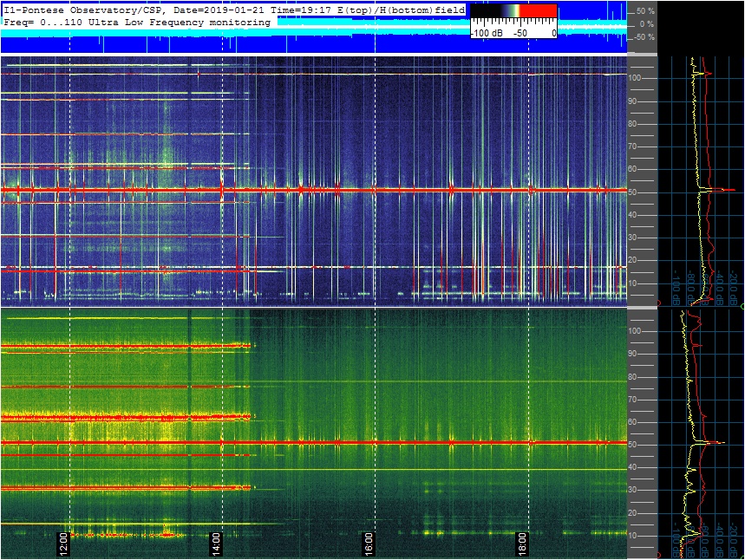
Task: Click the 70 Hz label on H-field scale
Action: point(632,400)
